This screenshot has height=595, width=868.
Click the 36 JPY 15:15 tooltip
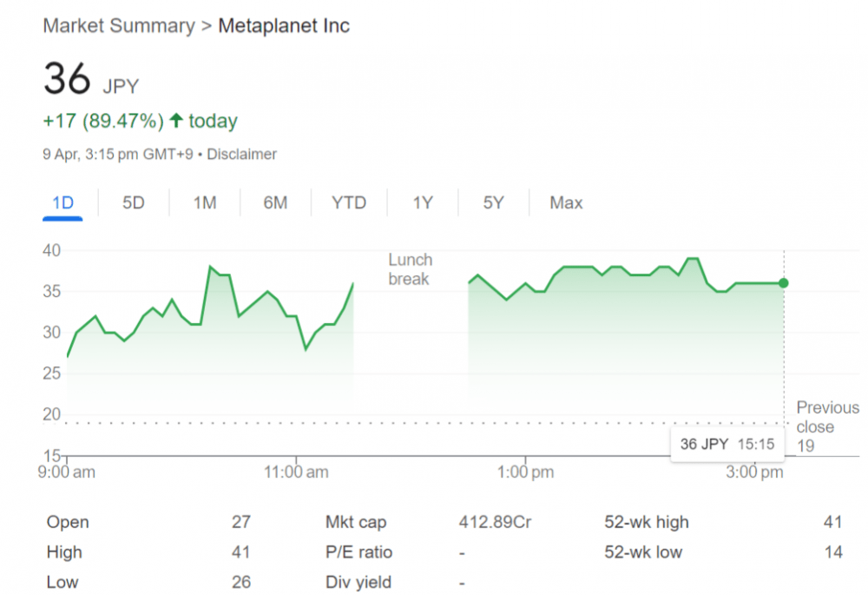coord(727,444)
